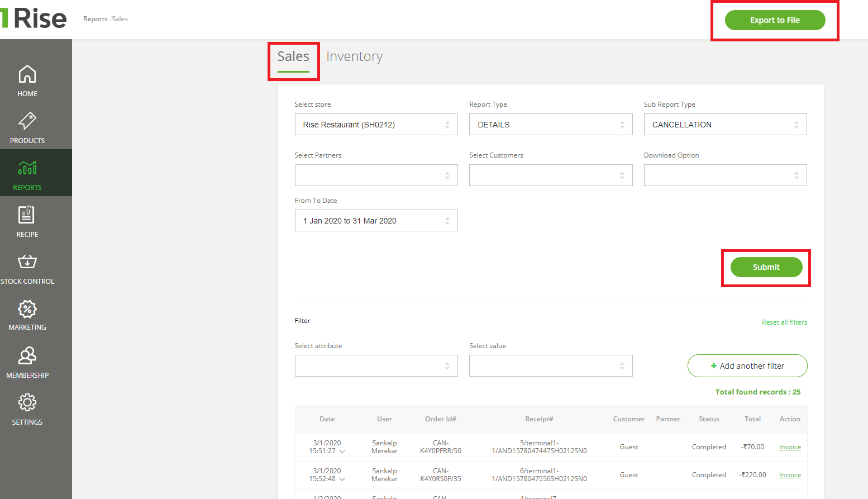Screen dimensions: 868x499
Task: Click the User column header
Action: point(384,419)
